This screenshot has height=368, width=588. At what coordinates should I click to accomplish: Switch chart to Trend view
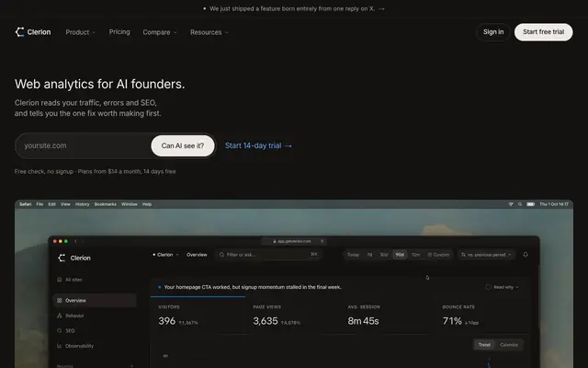pos(484,345)
